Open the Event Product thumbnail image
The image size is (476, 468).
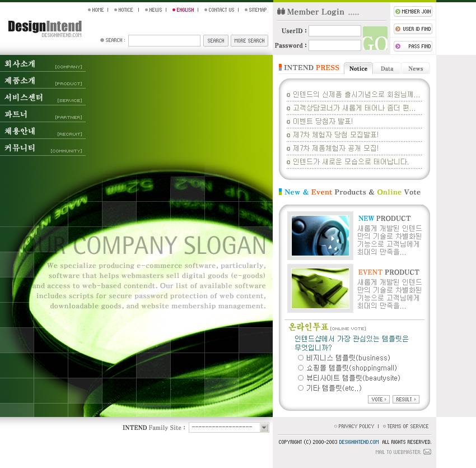320,288
